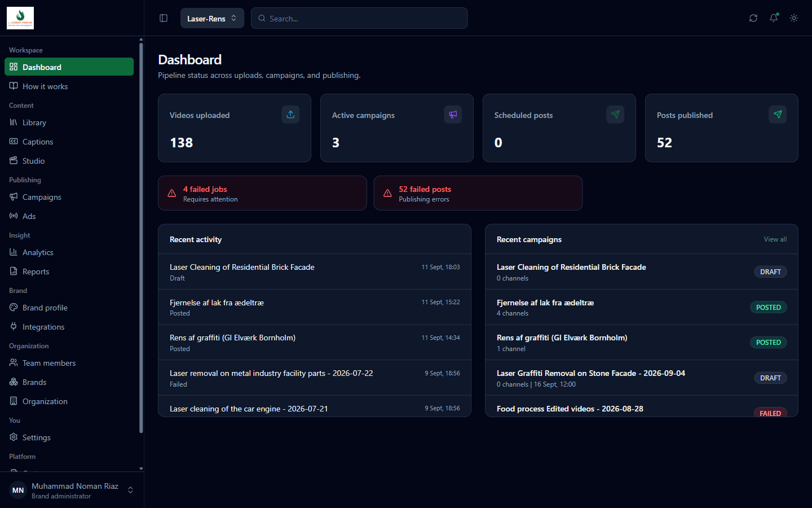Open Laser Cleaning of Residential Brick Facade campaign
Viewport: 812px width, 508px height.
tap(642, 272)
